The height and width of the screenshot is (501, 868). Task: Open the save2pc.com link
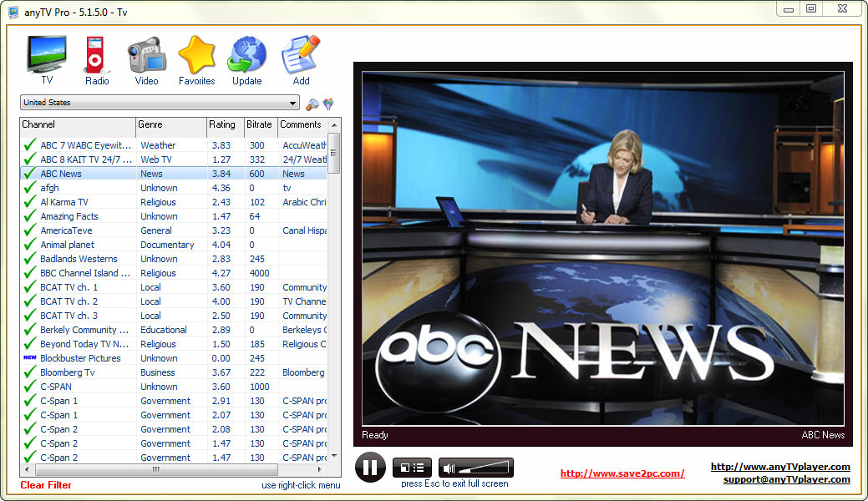[x=622, y=473]
